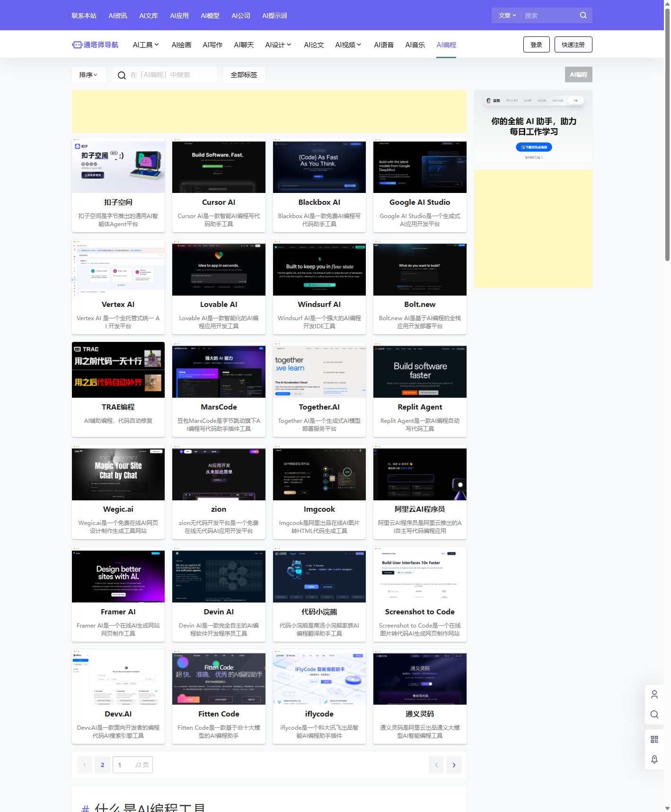Viewport: 671px width, 812px height.
Task: Click the search magnifier icon in header
Action: click(583, 15)
